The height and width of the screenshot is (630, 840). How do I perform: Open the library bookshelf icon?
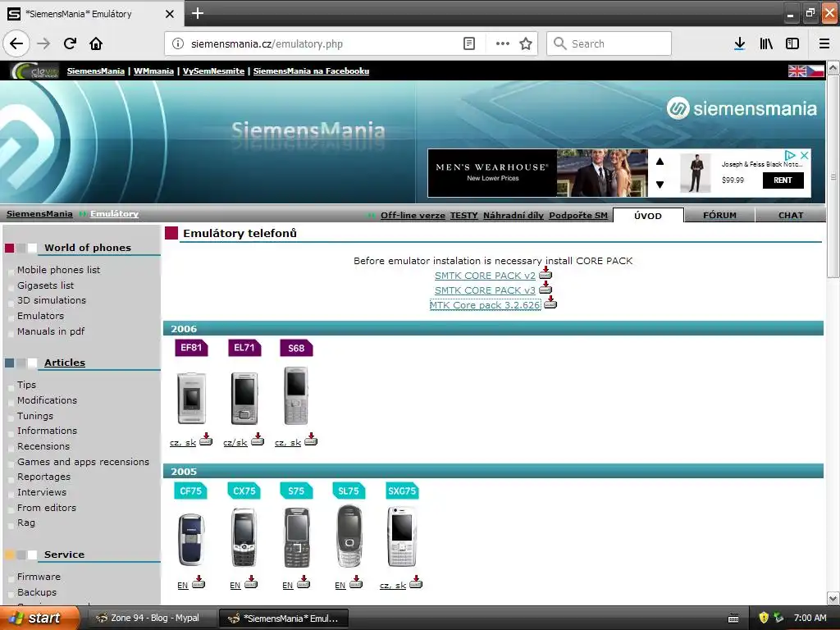click(x=766, y=43)
